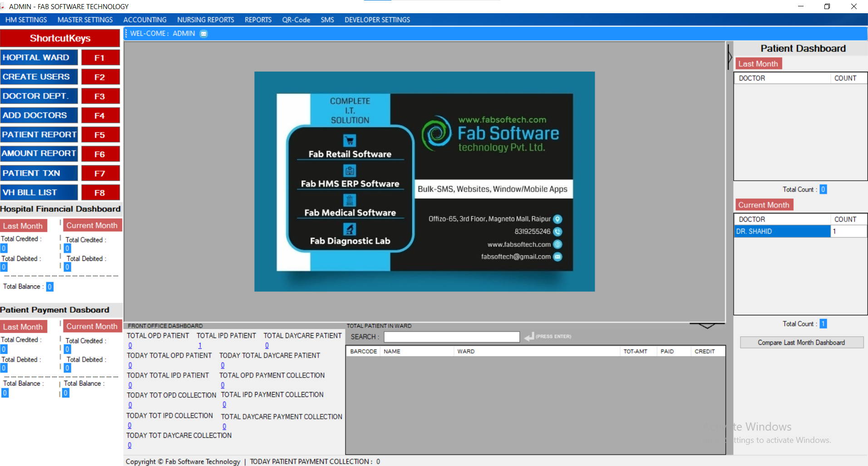Click the Fab Software banner image

click(424, 181)
